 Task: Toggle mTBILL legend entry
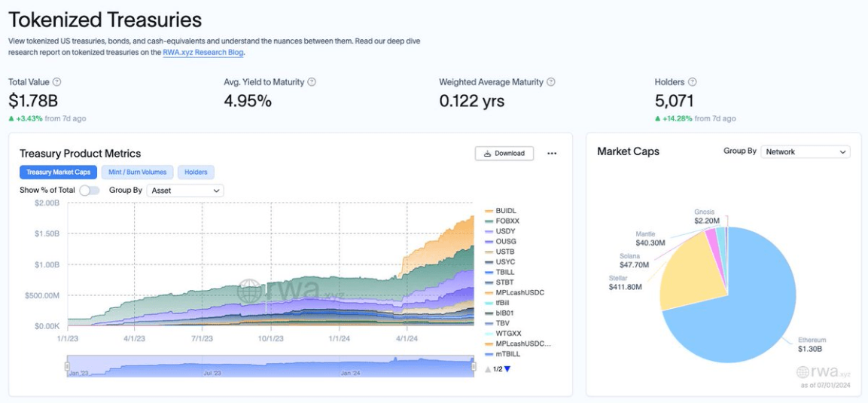tap(503, 354)
